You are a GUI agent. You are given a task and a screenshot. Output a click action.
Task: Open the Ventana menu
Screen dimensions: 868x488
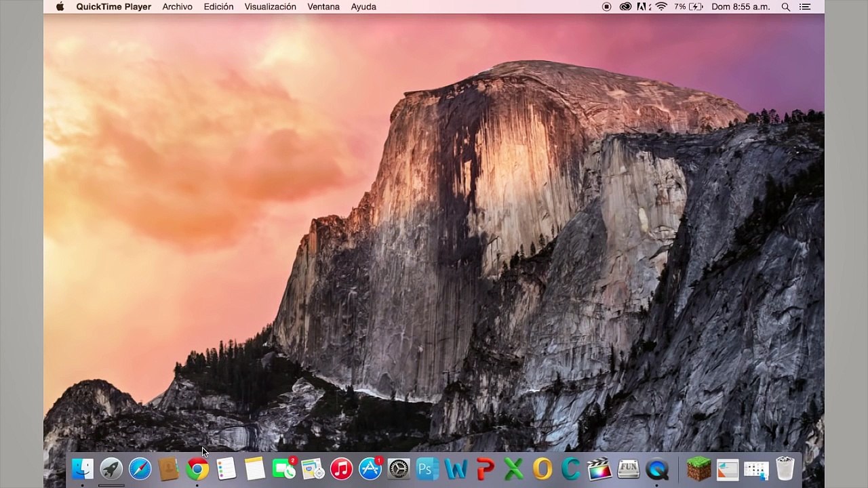tap(323, 7)
